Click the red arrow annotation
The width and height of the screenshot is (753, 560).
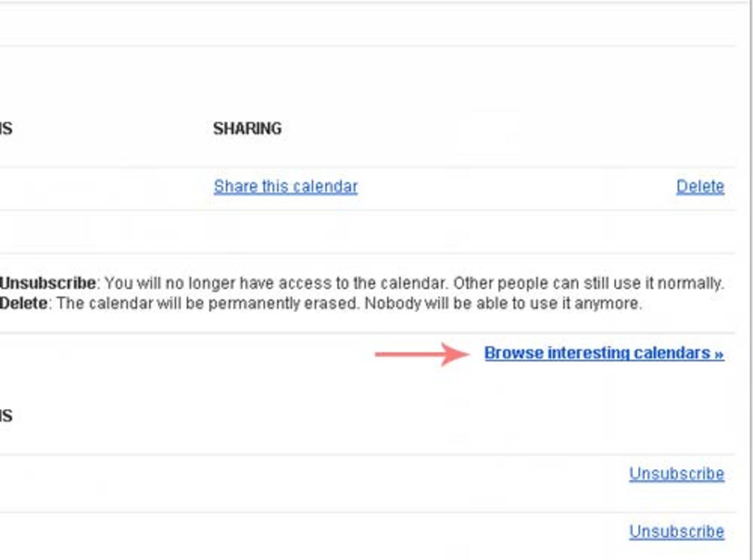click(x=422, y=354)
